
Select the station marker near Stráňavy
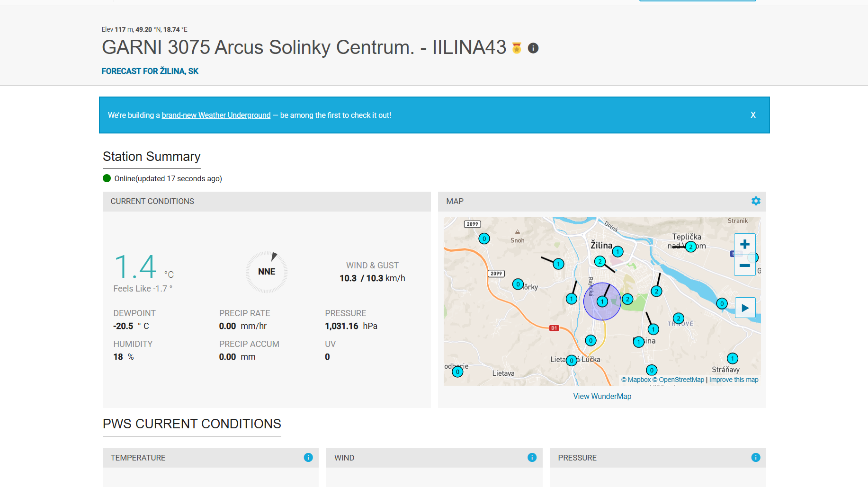tap(732, 359)
